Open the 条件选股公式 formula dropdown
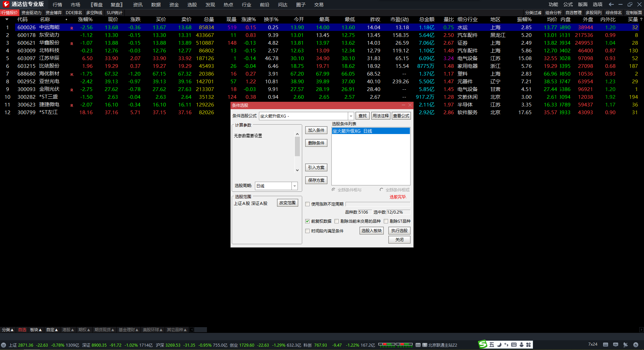 (351, 116)
